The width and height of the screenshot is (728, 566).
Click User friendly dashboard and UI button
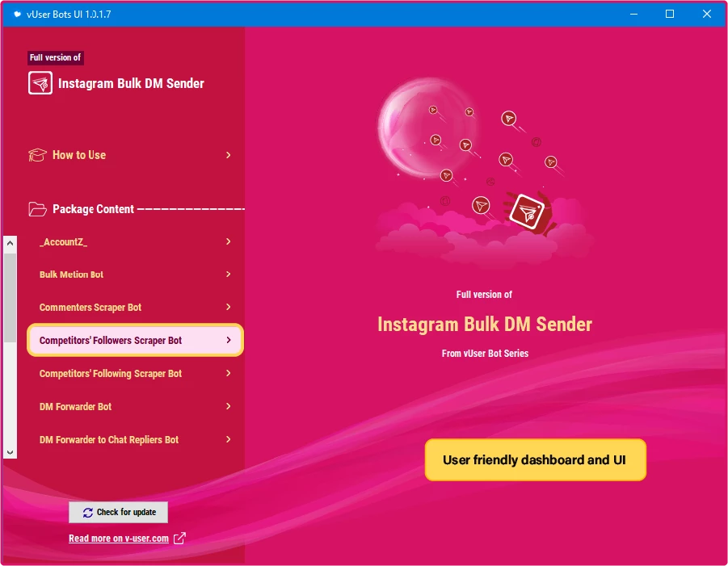536,459
